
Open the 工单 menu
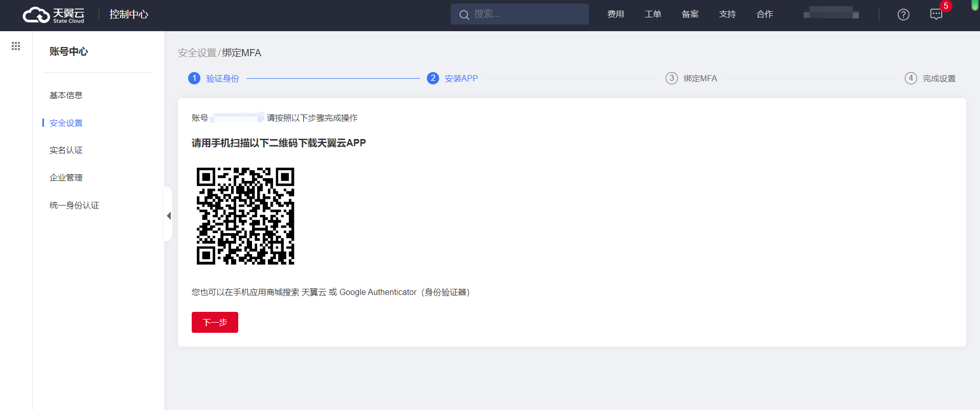click(x=653, y=14)
